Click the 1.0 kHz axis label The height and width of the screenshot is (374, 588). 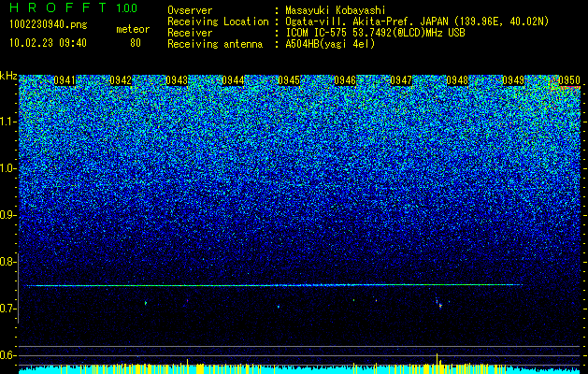click(7, 168)
